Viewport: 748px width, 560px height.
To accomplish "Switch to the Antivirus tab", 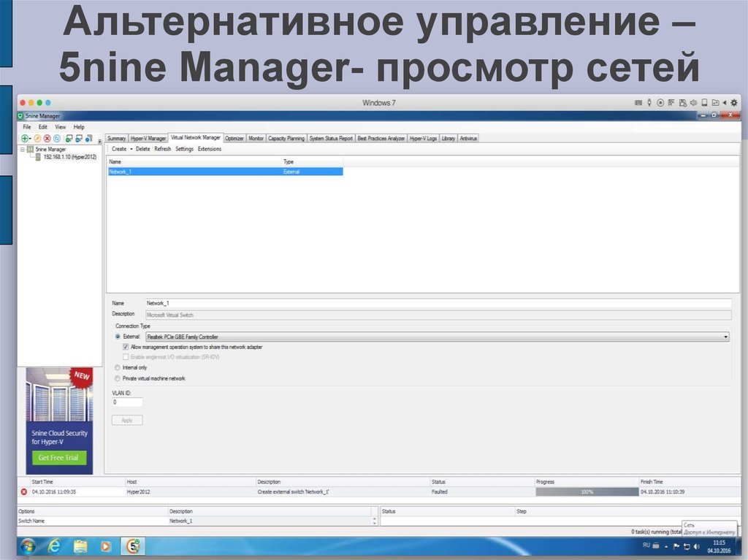I will point(468,138).
